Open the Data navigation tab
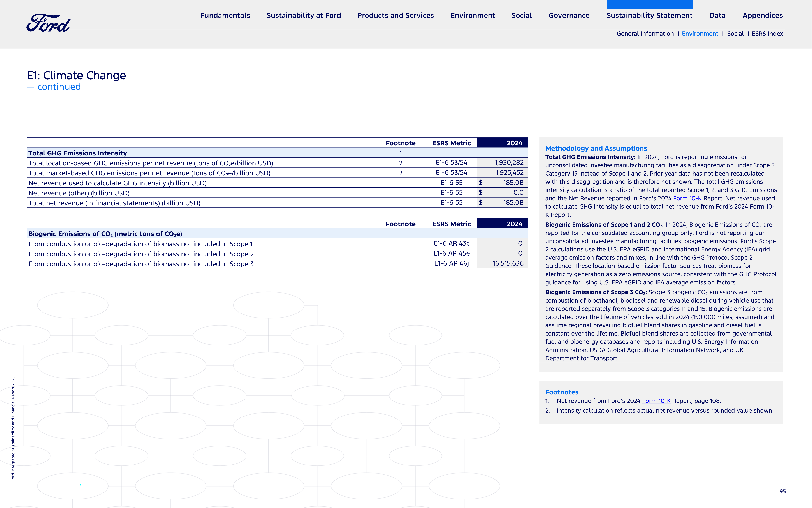The height and width of the screenshot is (508, 812). pos(717,15)
